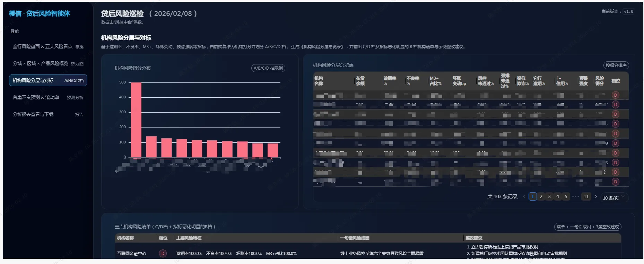Click the D badge beside 互联网金融中心
Screen dimensions: 644x264
click(163, 253)
